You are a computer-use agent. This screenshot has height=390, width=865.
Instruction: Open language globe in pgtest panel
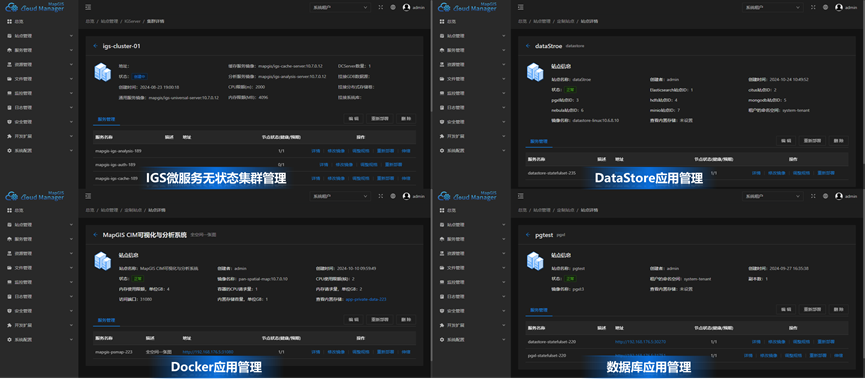tap(825, 196)
